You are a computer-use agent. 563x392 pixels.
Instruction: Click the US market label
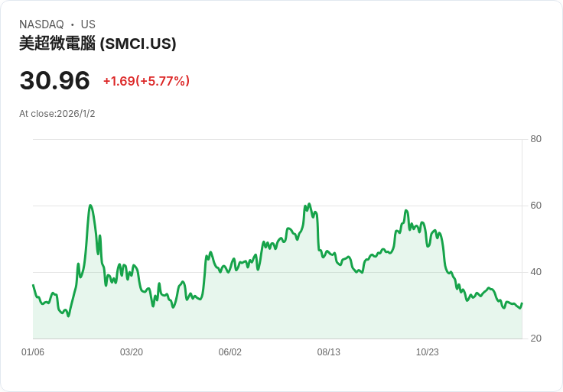click(88, 24)
